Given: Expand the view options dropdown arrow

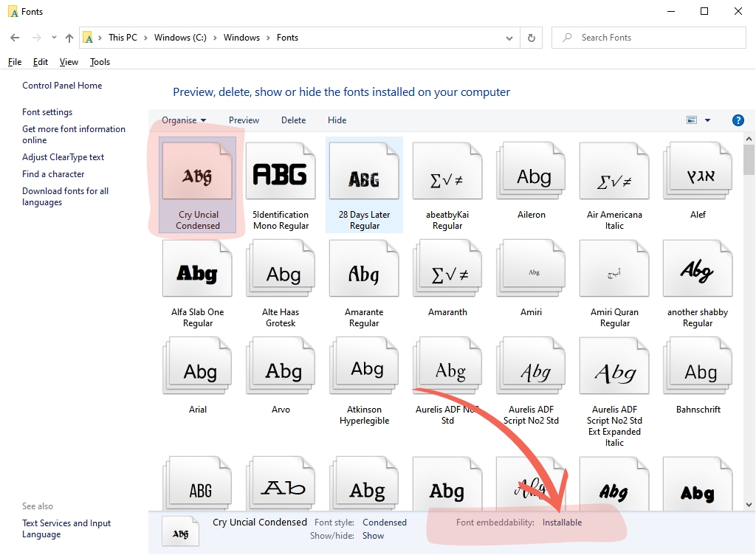Looking at the screenshot, I should [x=707, y=120].
